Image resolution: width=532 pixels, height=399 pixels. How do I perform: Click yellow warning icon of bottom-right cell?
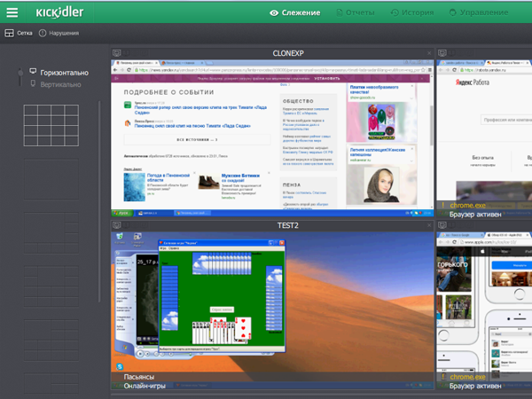point(442,377)
